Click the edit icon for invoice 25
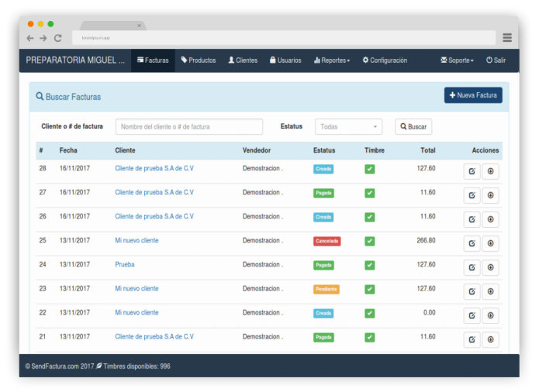The width and height of the screenshot is (539, 392). pyautogui.click(x=472, y=244)
